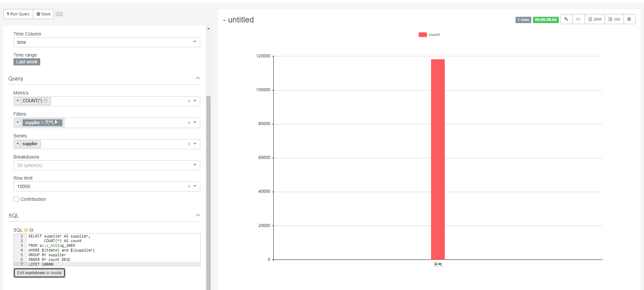Remove the supplier = 天气 filter
Image resolution: width=644 pixels, height=290 pixels.
click(18, 122)
